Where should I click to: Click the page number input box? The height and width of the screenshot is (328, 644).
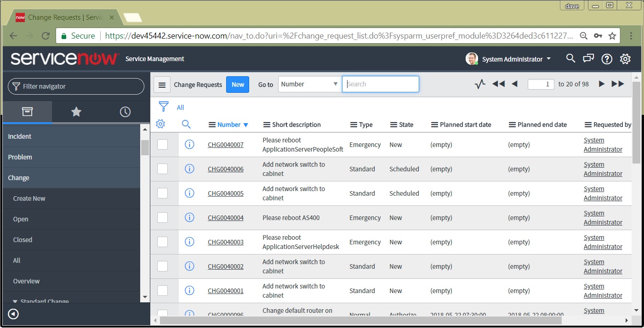(x=541, y=84)
